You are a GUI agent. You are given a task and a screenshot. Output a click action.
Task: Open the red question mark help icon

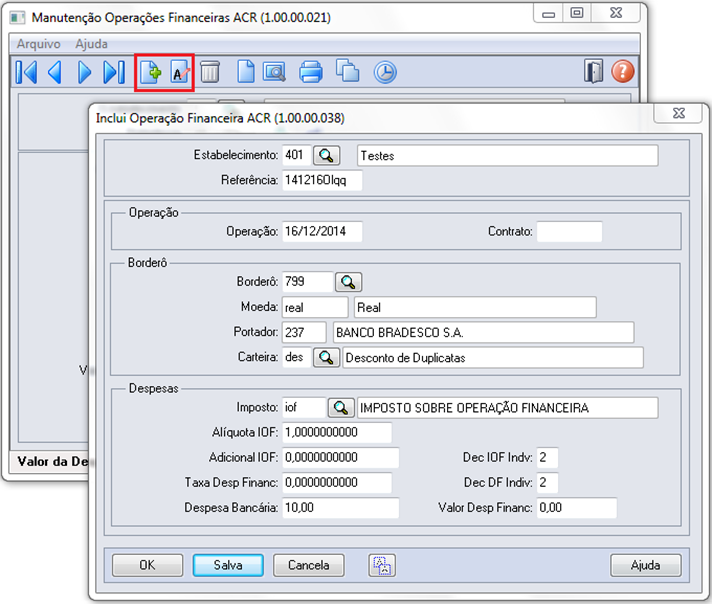click(x=623, y=71)
